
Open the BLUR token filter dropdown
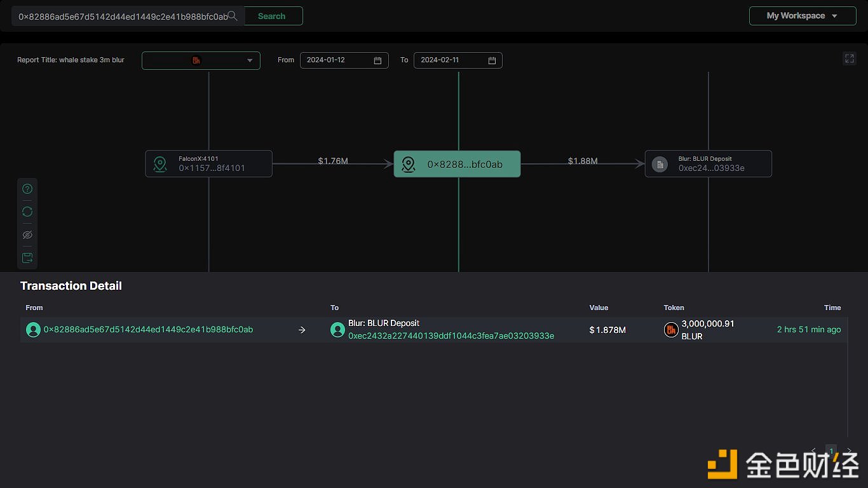pyautogui.click(x=201, y=60)
